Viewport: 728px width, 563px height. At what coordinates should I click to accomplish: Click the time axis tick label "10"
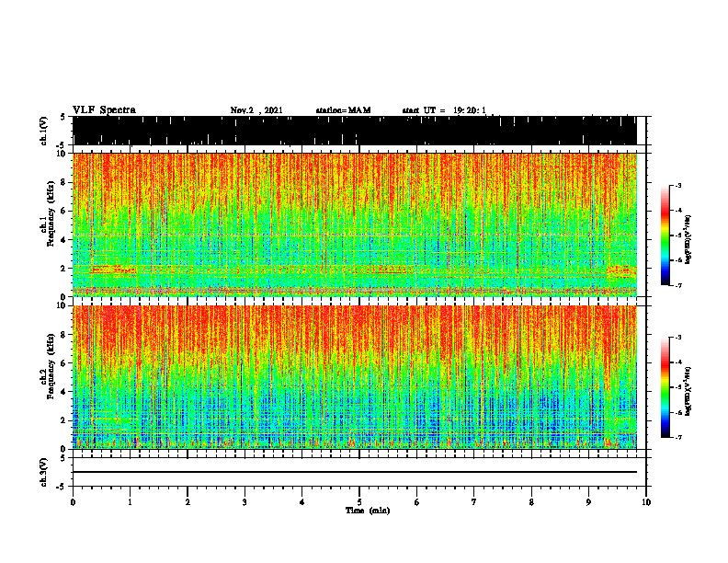(x=646, y=502)
